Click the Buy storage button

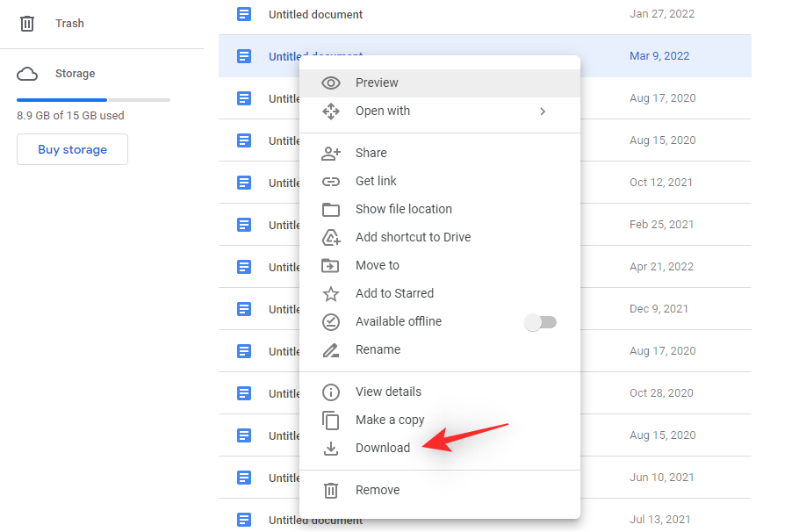tap(72, 149)
